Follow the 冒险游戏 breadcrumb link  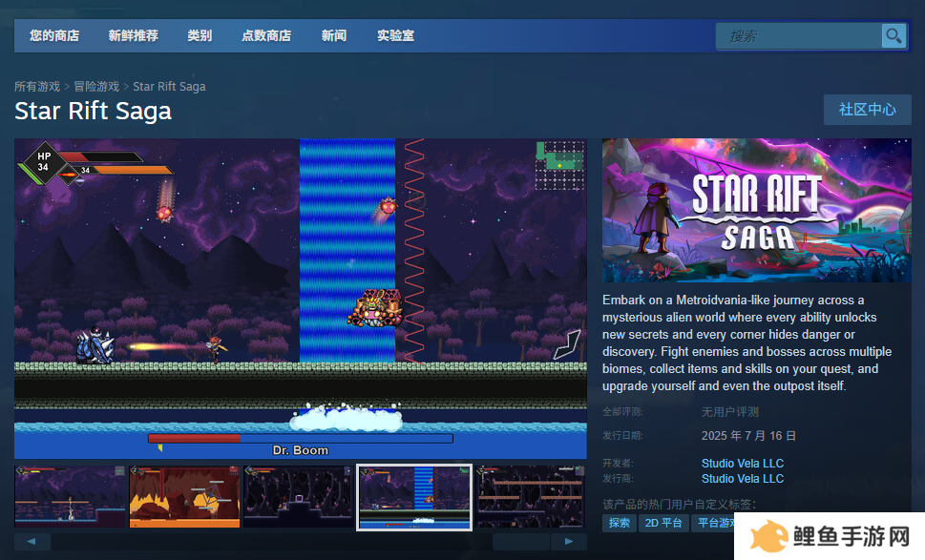click(96, 87)
